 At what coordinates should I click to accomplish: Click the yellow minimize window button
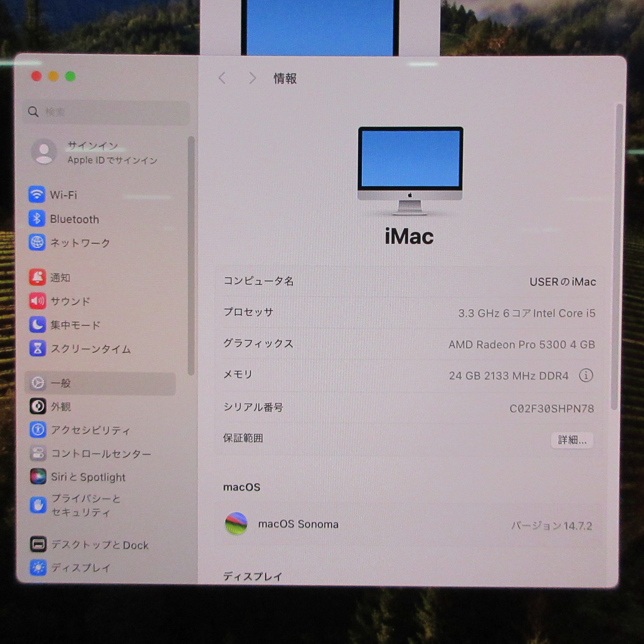click(53, 76)
